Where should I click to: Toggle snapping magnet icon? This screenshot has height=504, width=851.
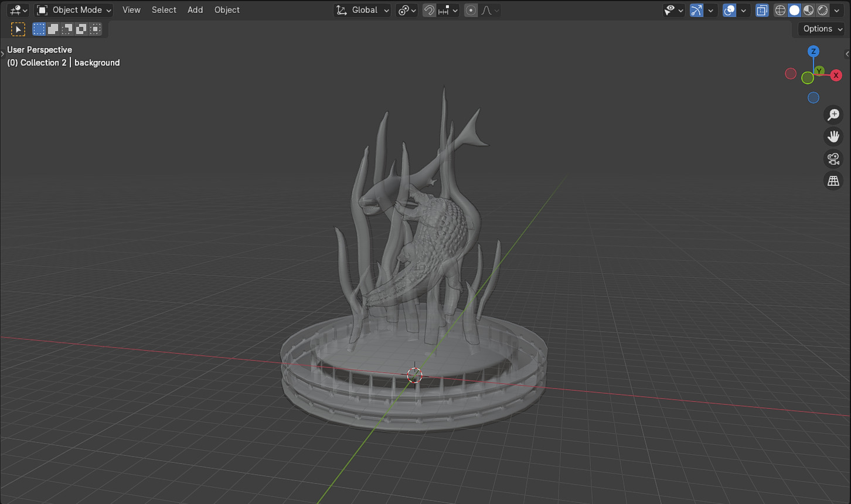[x=429, y=10]
